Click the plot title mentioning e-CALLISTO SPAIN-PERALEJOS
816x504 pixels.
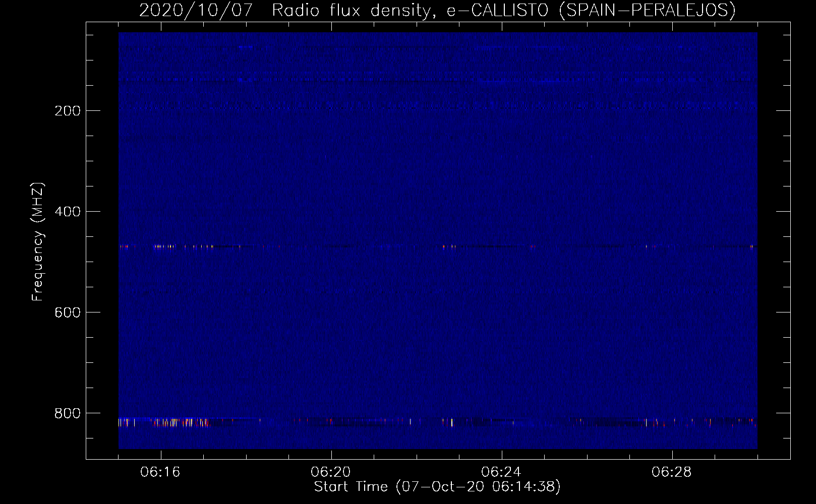pyautogui.click(x=437, y=10)
